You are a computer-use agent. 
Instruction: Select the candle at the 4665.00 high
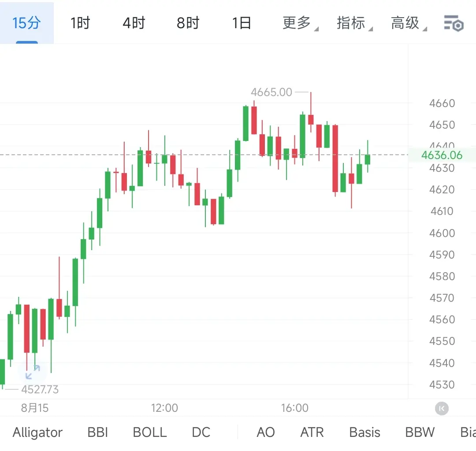click(x=311, y=119)
